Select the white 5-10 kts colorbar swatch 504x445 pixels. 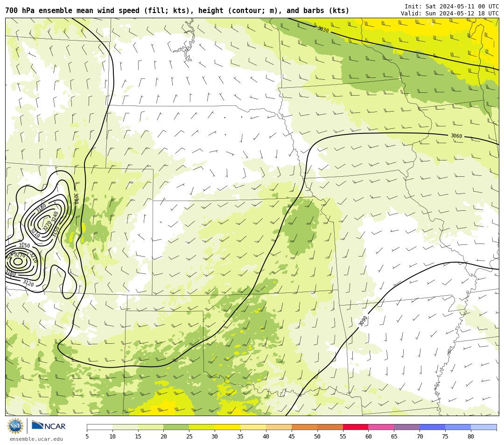[x=100, y=427]
